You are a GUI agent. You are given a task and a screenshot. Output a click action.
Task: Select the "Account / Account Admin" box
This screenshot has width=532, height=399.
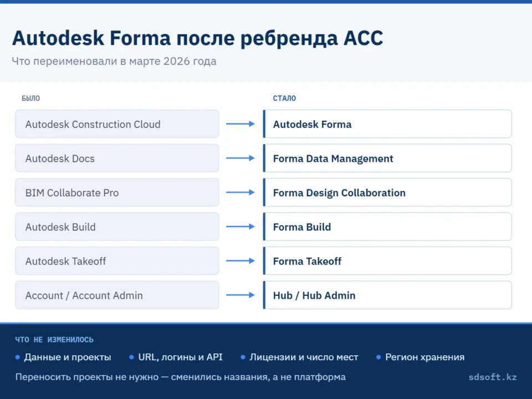coord(117,295)
